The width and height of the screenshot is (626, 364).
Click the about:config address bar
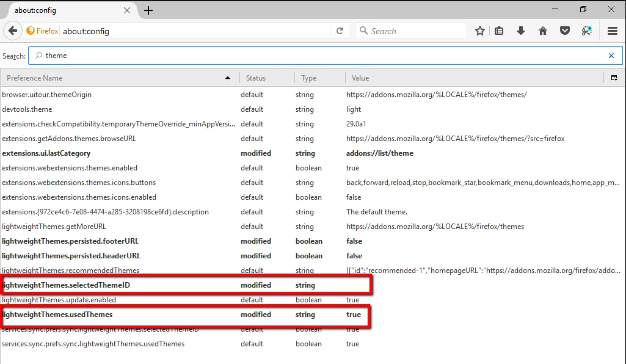(x=195, y=31)
